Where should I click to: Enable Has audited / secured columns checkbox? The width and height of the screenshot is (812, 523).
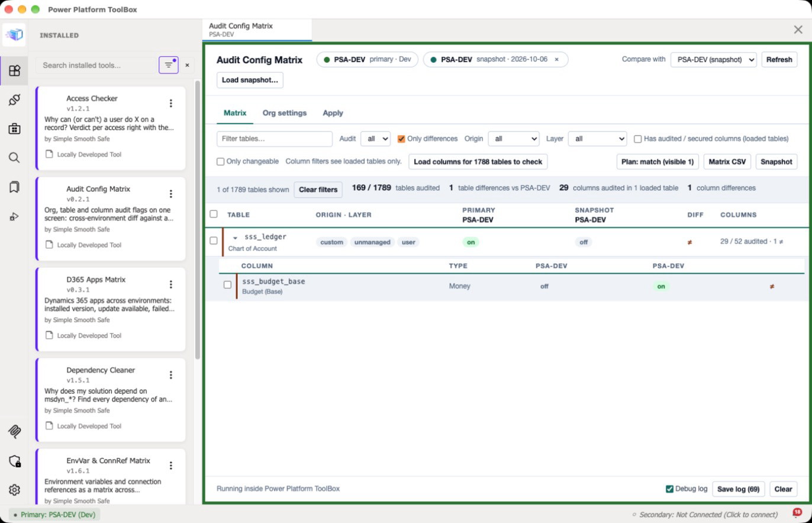[637, 139]
